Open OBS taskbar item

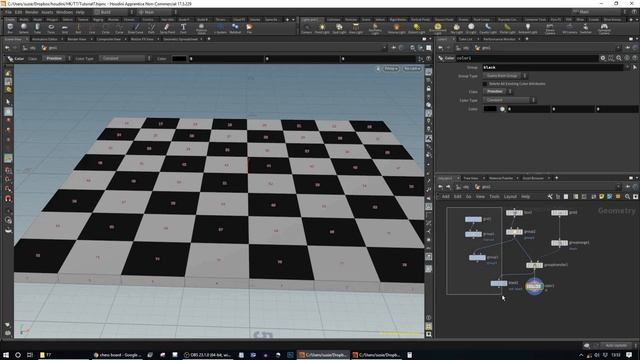click(207, 355)
